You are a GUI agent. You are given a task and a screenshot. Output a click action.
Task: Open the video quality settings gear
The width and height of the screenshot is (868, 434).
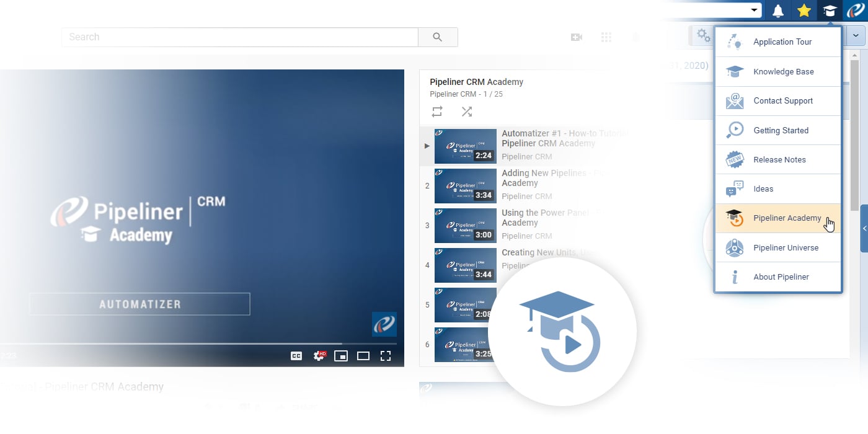click(x=319, y=356)
